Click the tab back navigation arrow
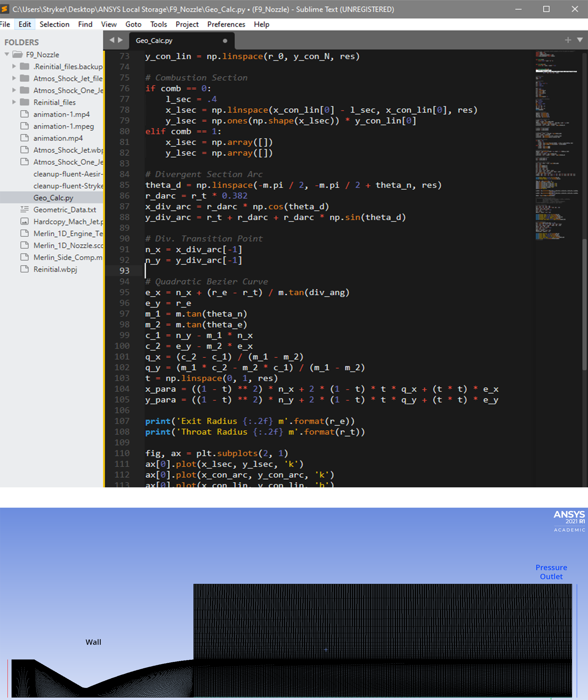Image resolution: width=588 pixels, height=700 pixels. (112, 40)
